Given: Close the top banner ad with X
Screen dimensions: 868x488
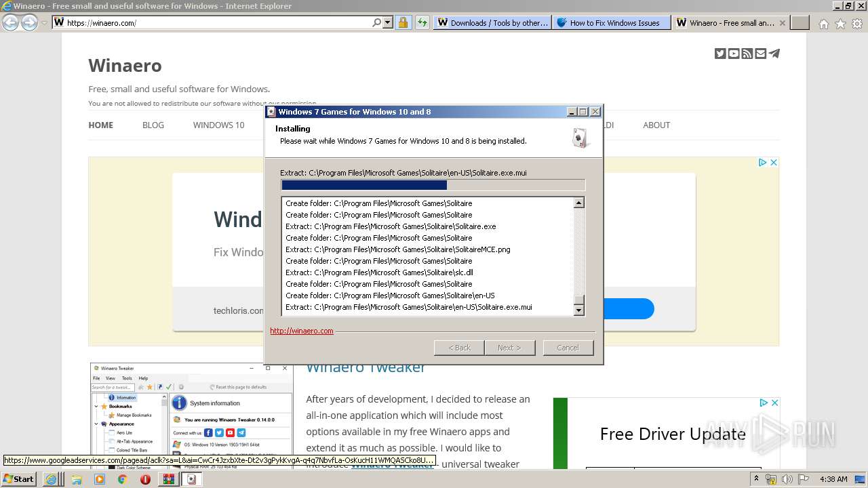Looking at the screenshot, I should [773, 163].
